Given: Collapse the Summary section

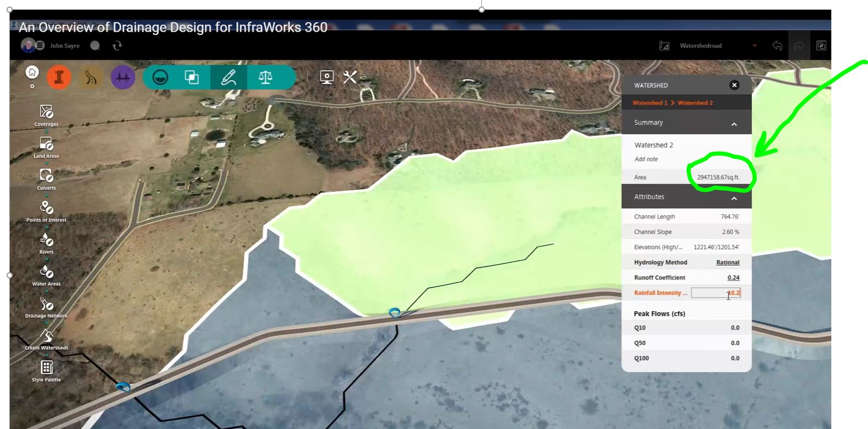Looking at the screenshot, I should 734,124.
